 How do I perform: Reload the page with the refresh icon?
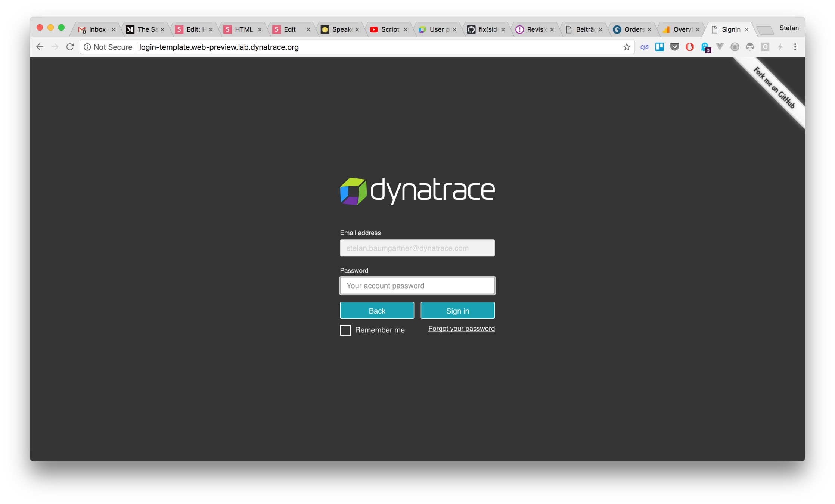(x=70, y=47)
